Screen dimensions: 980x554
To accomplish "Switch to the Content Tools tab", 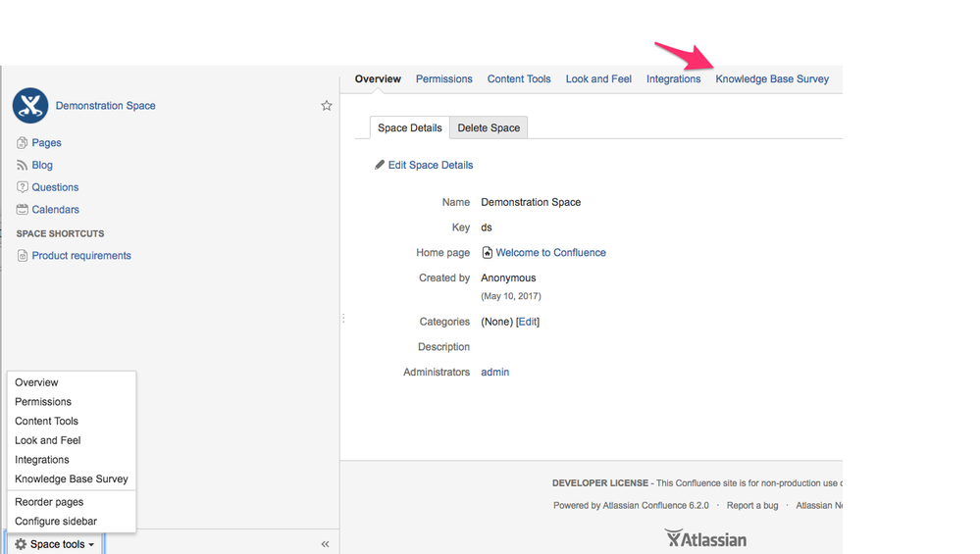I will point(519,78).
